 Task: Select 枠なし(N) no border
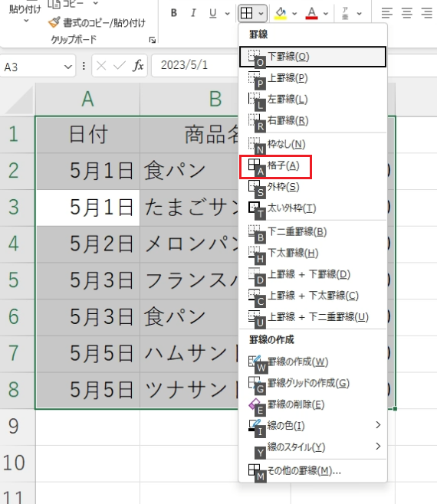[313, 144]
